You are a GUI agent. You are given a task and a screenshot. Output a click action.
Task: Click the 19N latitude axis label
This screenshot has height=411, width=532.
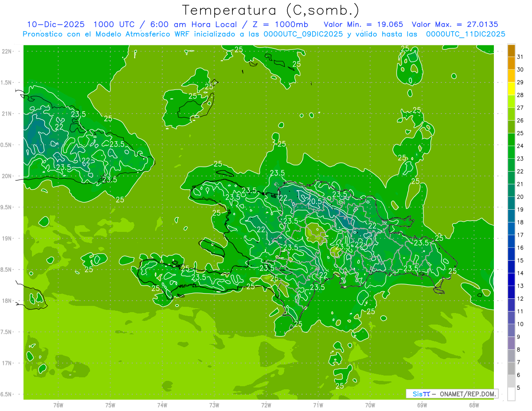coord(7,239)
